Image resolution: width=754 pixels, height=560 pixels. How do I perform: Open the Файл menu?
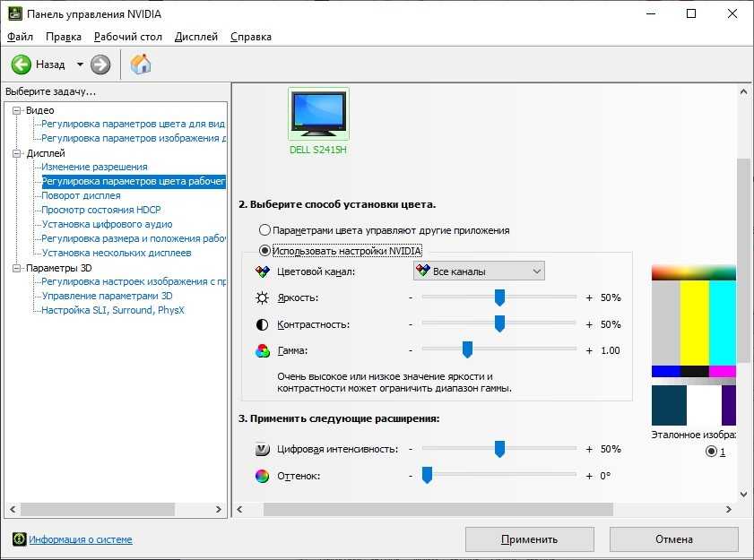click(x=21, y=37)
